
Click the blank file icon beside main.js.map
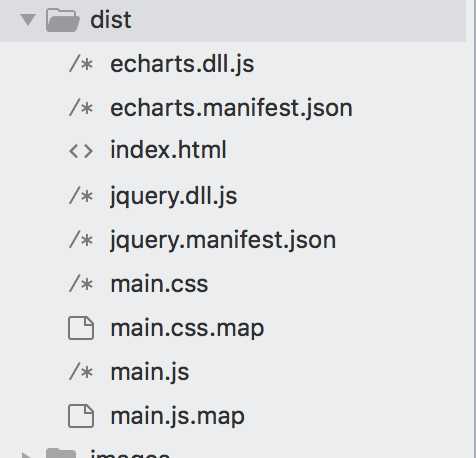(x=81, y=416)
